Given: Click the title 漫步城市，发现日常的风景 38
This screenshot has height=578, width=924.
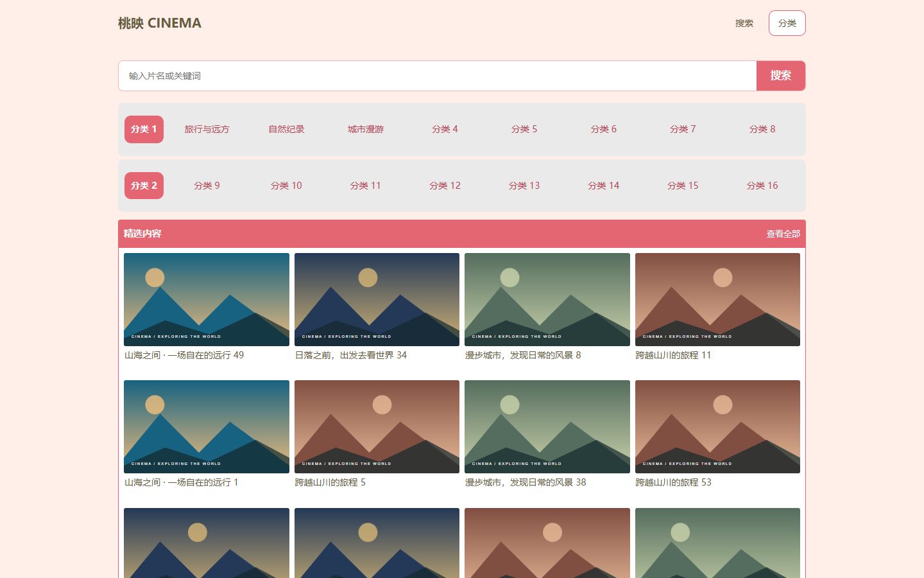Looking at the screenshot, I should (x=526, y=482).
